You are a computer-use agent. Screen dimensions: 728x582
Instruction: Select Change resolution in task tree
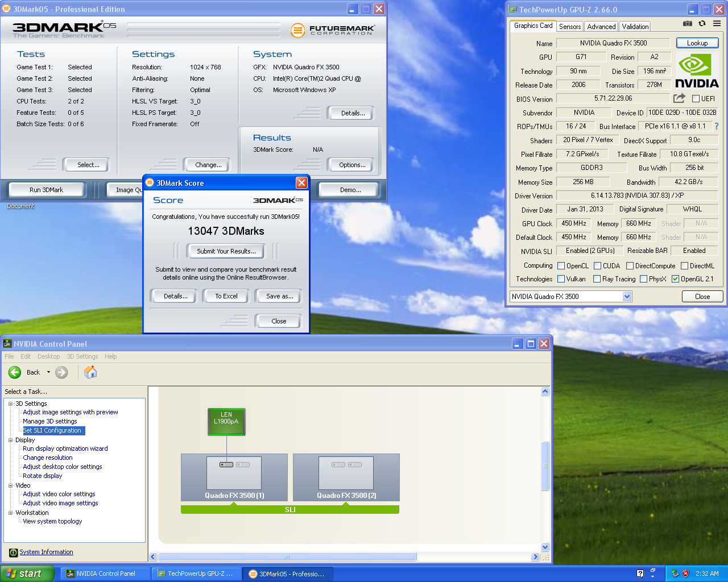[x=47, y=458]
